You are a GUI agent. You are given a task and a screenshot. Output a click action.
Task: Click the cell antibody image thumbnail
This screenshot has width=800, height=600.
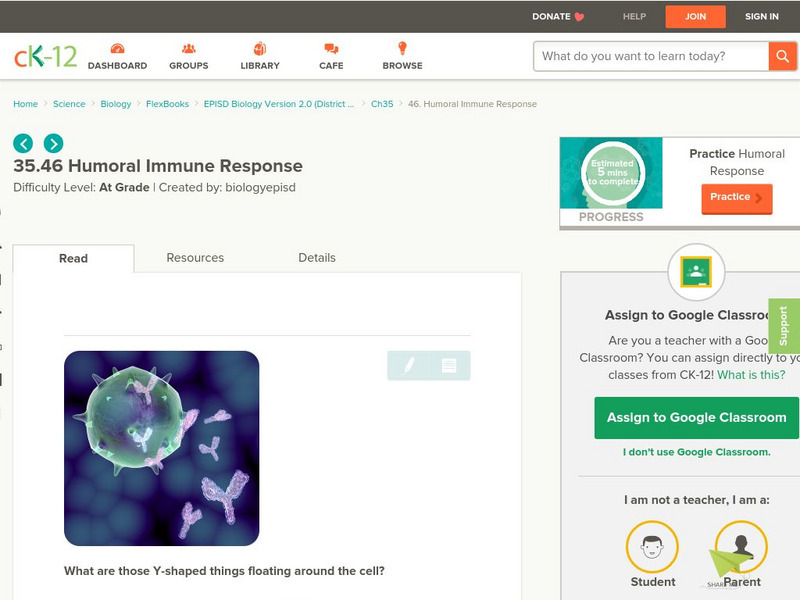tap(161, 448)
